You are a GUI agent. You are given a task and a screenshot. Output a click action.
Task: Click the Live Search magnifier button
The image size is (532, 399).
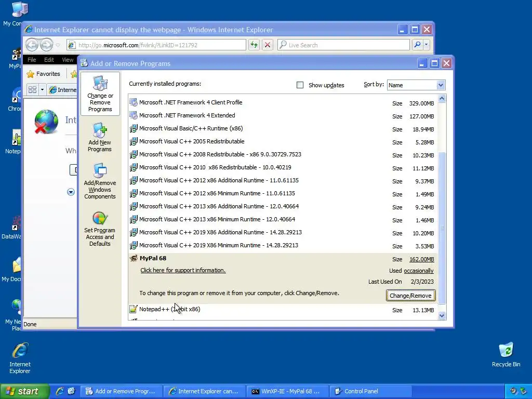[418, 45]
